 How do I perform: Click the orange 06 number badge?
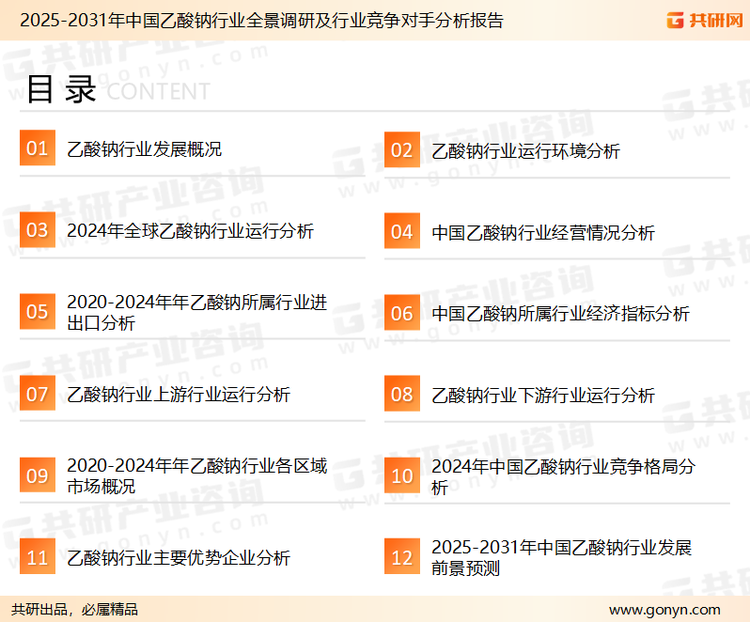point(402,313)
